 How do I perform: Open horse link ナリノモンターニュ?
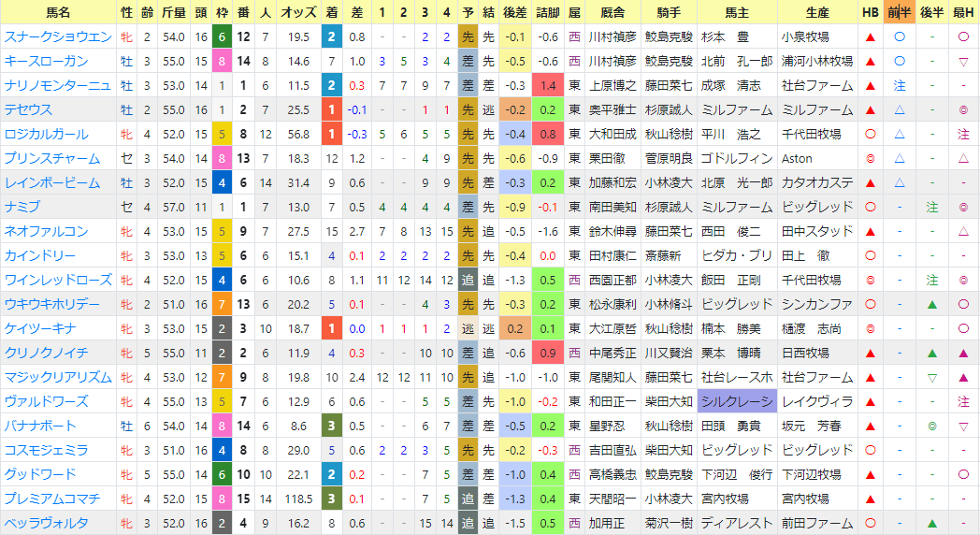click(x=57, y=86)
